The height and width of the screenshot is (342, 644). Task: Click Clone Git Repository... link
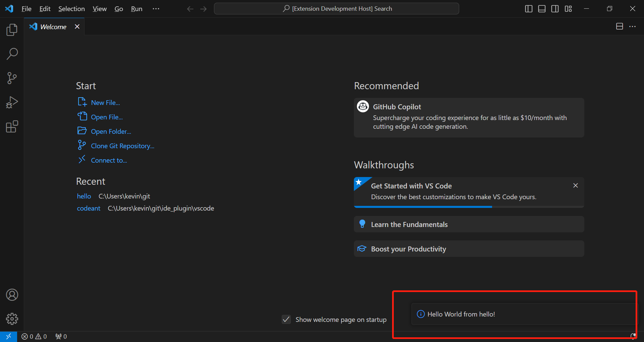tap(116, 146)
